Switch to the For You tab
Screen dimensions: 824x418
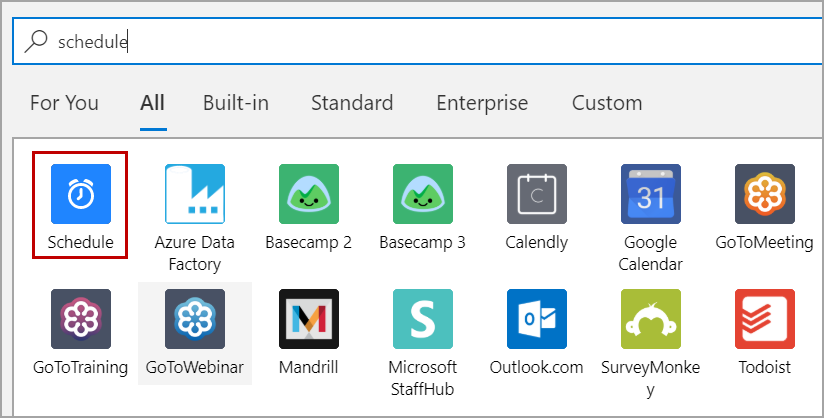pyautogui.click(x=64, y=103)
